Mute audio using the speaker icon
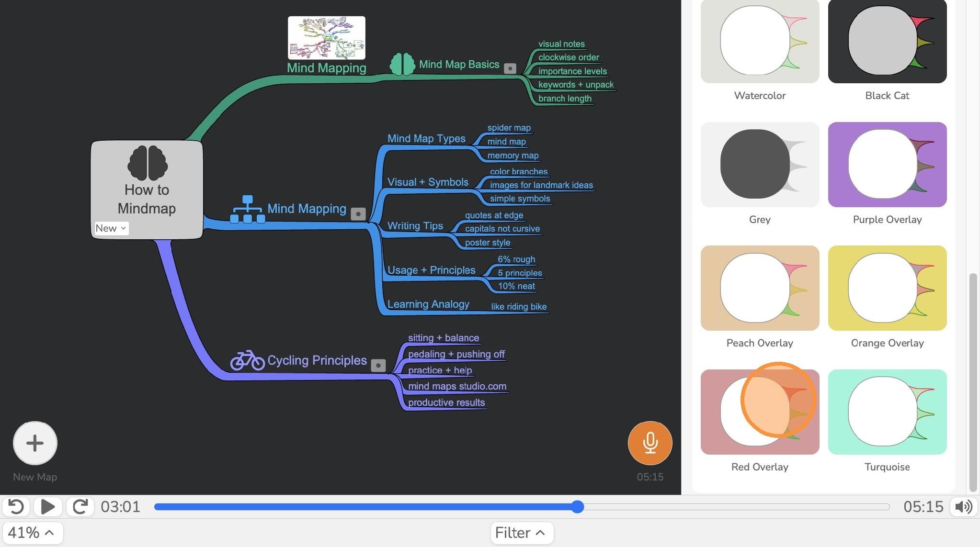This screenshot has height=547, width=980. (964, 507)
